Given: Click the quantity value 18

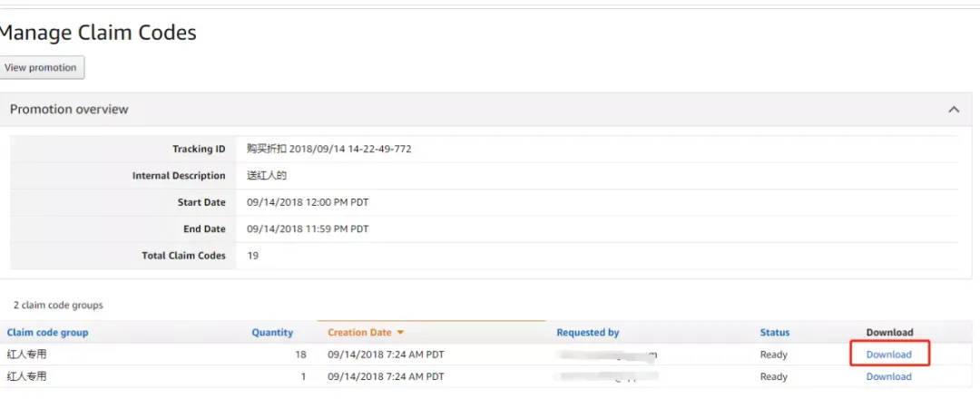Looking at the screenshot, I should [x=300, y=355].
